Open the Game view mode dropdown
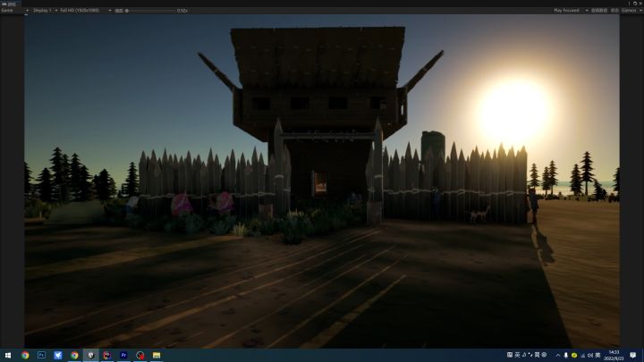 click(15, 11)
